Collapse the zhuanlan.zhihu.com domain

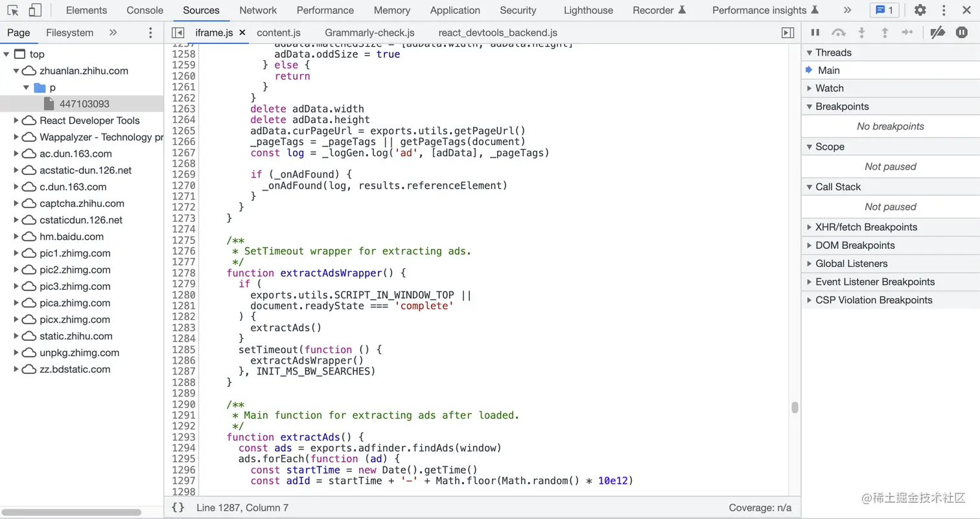(16, 71)
